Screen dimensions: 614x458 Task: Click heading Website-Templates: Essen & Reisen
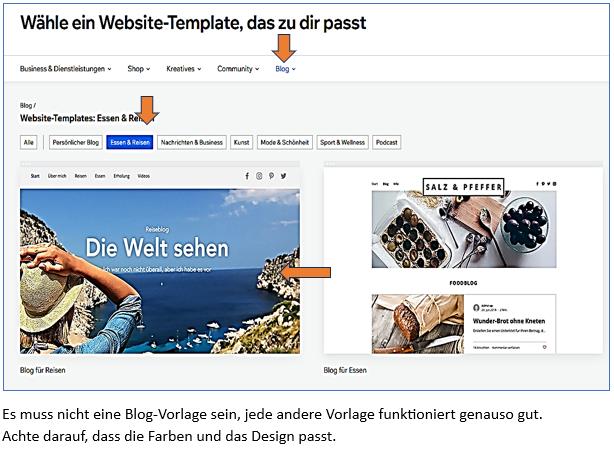[87, 118]
